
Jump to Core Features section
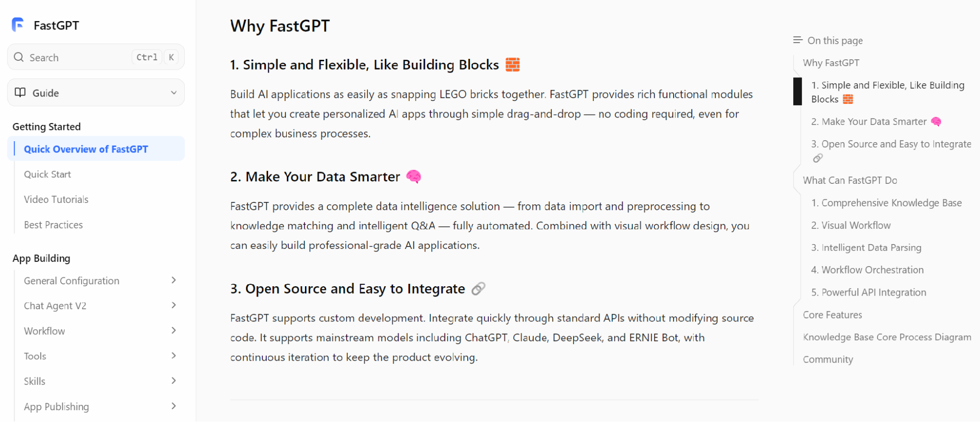click(832, 315)
